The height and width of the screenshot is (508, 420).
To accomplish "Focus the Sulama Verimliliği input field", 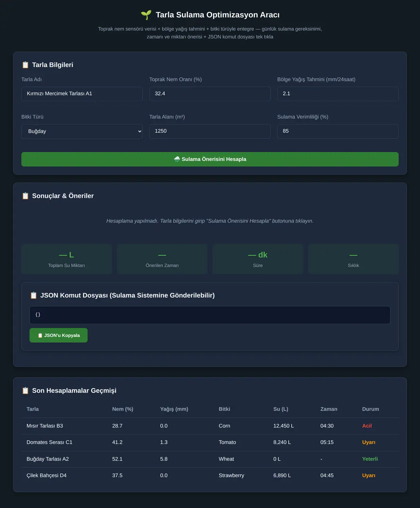I will click(x=338, y=131).
